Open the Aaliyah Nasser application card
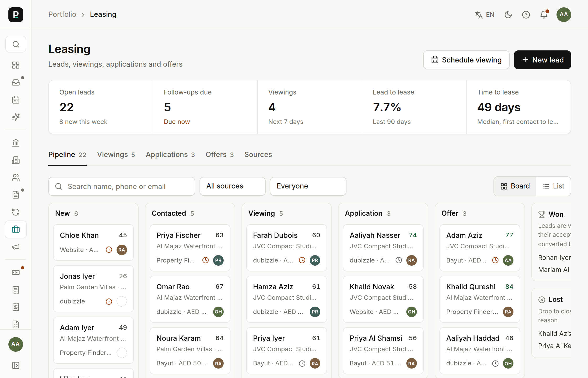The image size is (588, 378). [383, 248]
